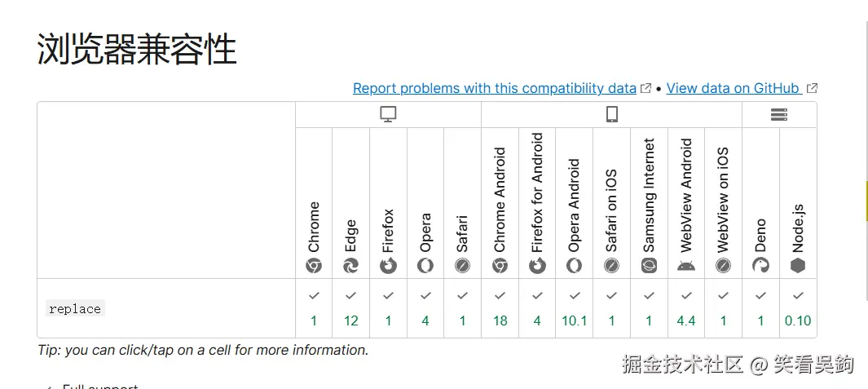Screen dimensions: 868x389
Task: Click the WebView Android robot icon
Action: click(686, 265)
